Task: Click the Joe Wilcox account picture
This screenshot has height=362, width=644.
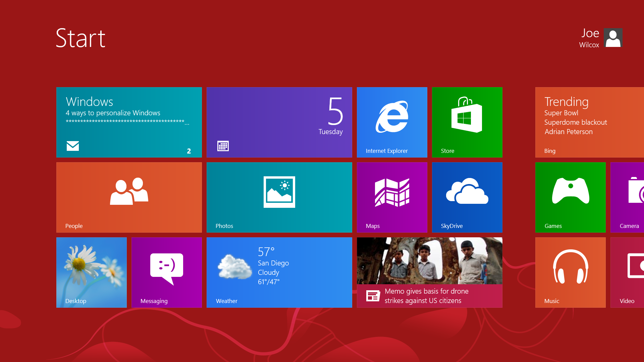Action: tap(613, 38)
